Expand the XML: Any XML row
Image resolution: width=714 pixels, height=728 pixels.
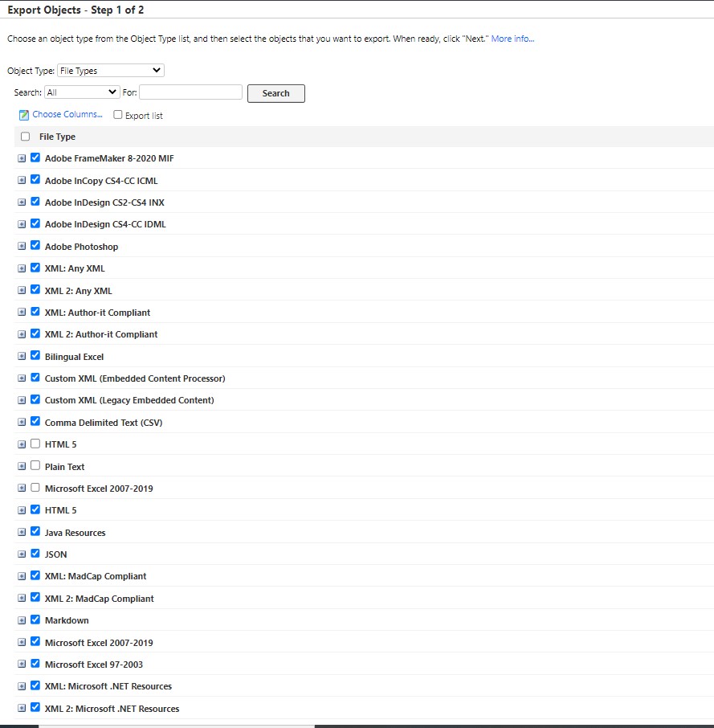click(x=22, y=268)
